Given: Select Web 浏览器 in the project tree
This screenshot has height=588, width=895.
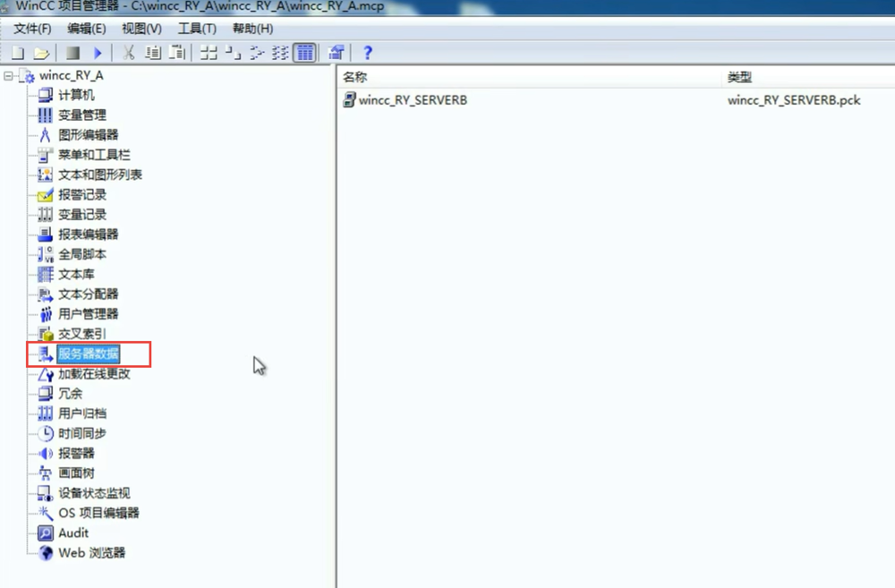Looking at the screenshot, I should (x=91, y=553).
